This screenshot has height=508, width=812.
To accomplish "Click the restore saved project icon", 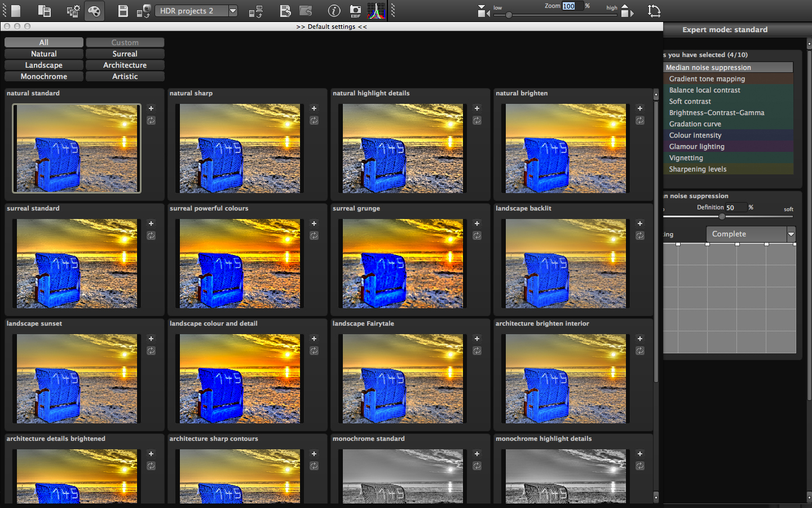I will 285,11.
